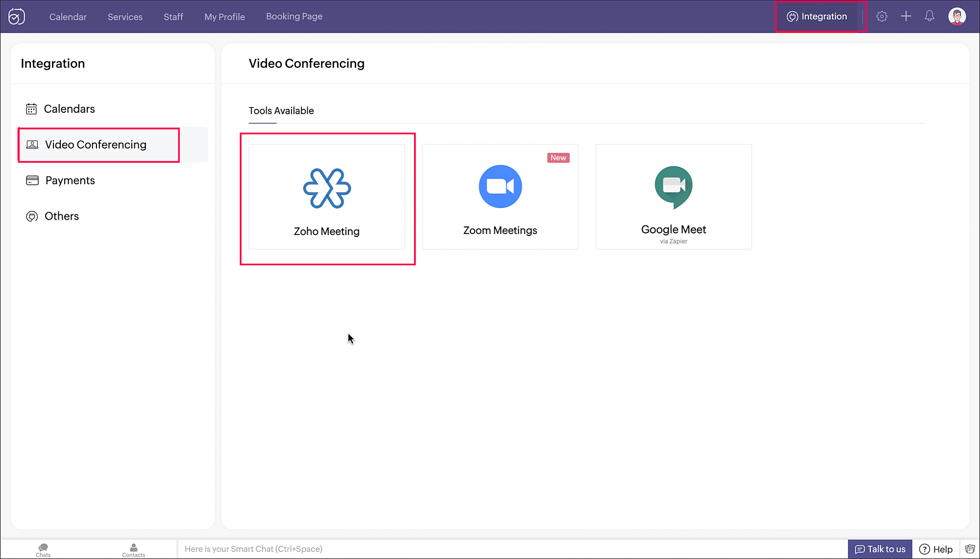
Task: Click the via Zapier label
Action: tap(674, 241)
